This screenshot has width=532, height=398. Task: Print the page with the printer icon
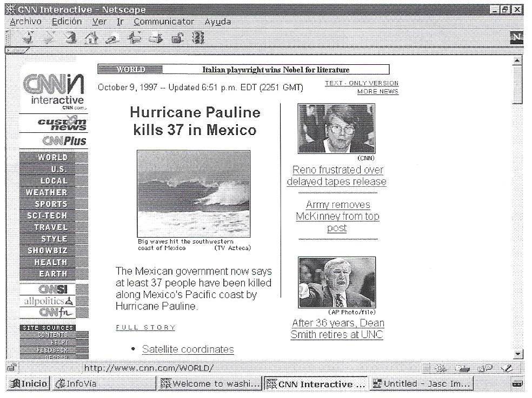[156, 38]
